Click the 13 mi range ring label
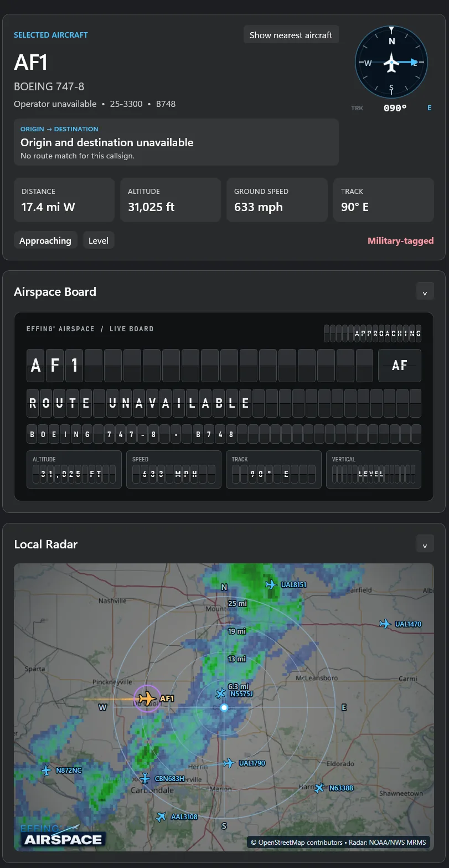 (237, 659)
